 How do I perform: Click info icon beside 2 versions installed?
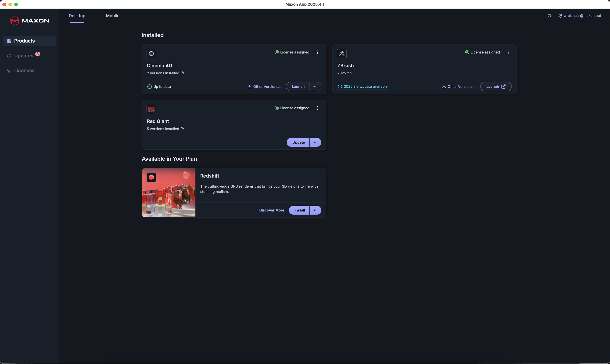click(x=182, y=73)
